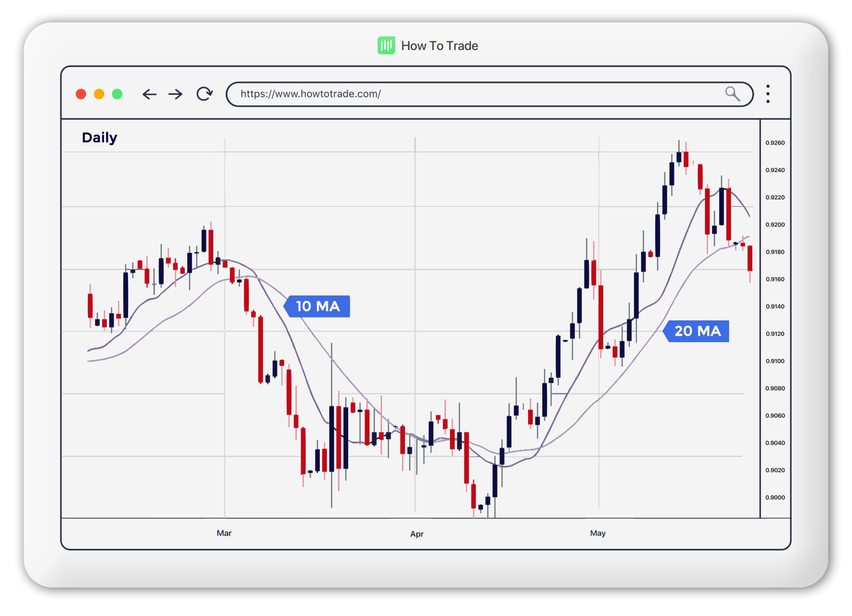852x616 pixels.
Task: Select the yellow traffic light dot
Action: tap(99, 94)
